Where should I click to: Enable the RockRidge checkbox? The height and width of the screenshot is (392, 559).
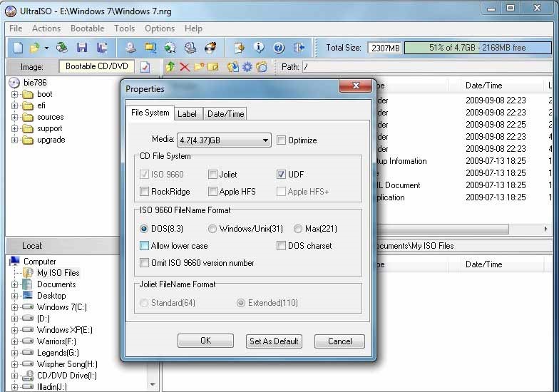click(x=144, y=191)
